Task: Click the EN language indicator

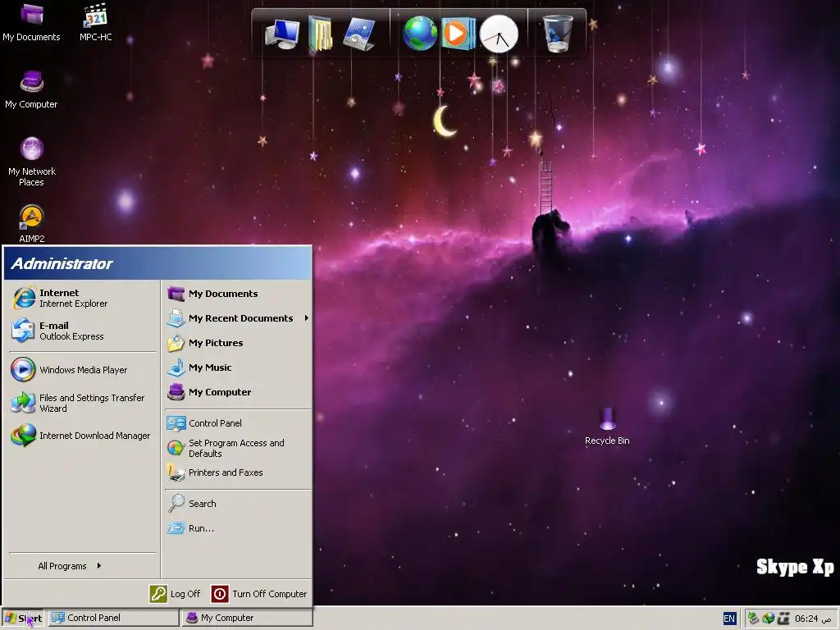Action: click(729, 619)
